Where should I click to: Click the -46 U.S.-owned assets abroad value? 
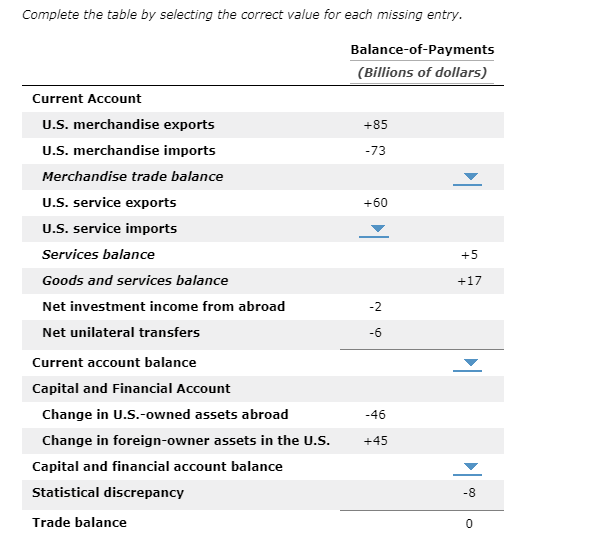click(x=376, y=415)
